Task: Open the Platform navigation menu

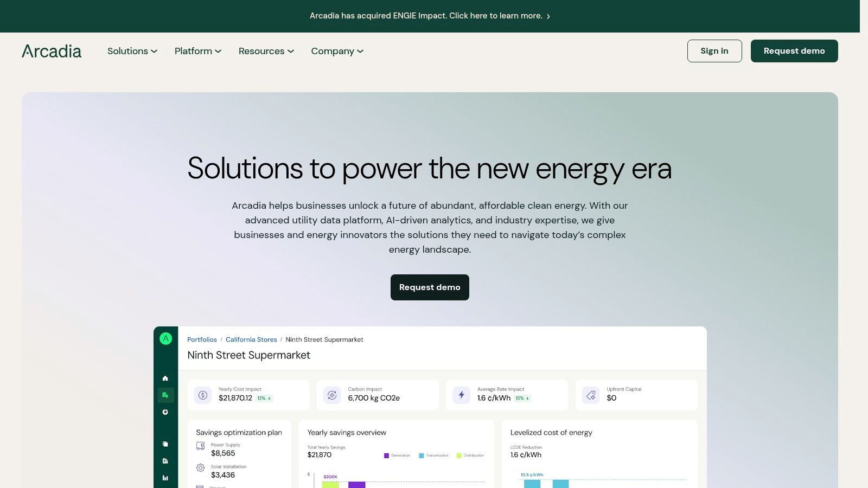Action: point(198,51)
